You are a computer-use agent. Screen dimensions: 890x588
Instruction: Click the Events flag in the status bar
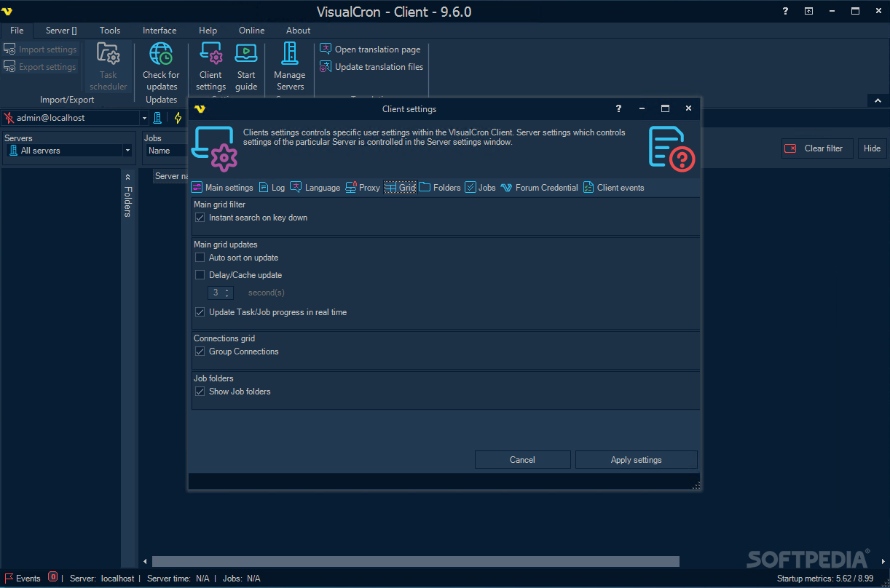pos(23,579)
